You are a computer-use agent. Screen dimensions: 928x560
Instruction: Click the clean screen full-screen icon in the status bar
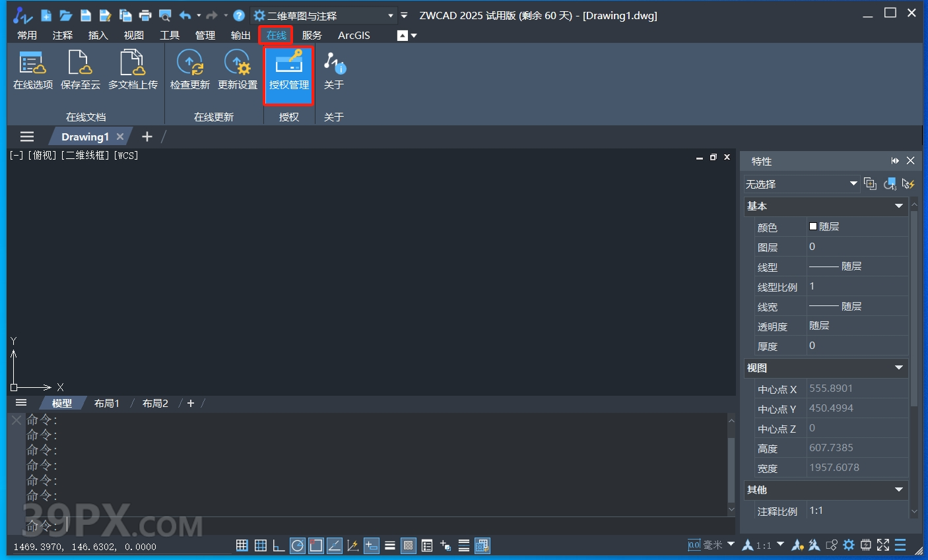pyautogui.click(x=883, y=545)
